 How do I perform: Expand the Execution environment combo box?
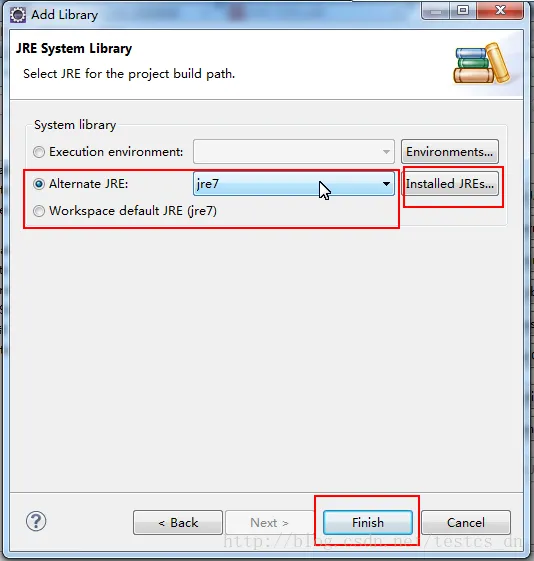pyautogui.click(x=294, y=152)
